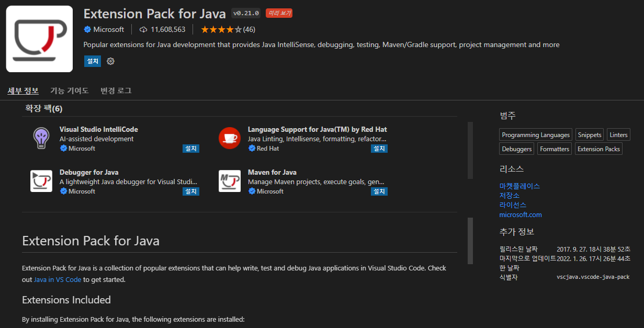Switch to the 세부 정보 tab
Screen dimensions: 644x328
click(23, 91)
